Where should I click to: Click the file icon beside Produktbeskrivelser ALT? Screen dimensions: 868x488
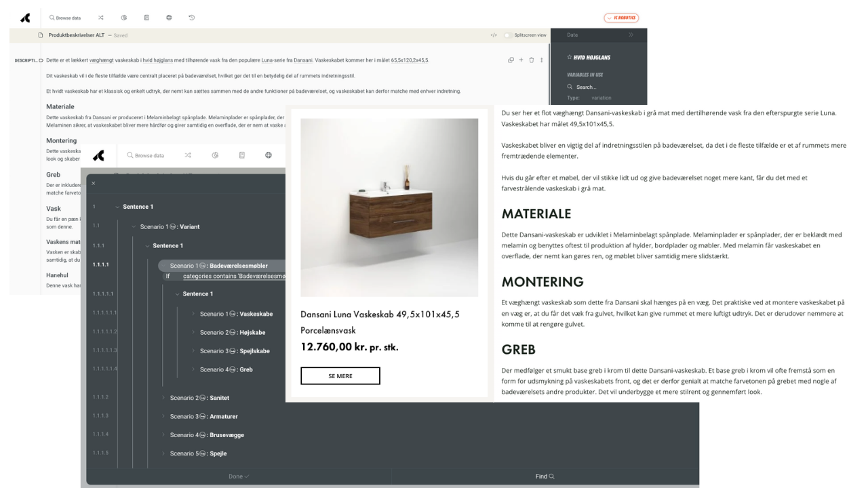(x=41, y=35)
